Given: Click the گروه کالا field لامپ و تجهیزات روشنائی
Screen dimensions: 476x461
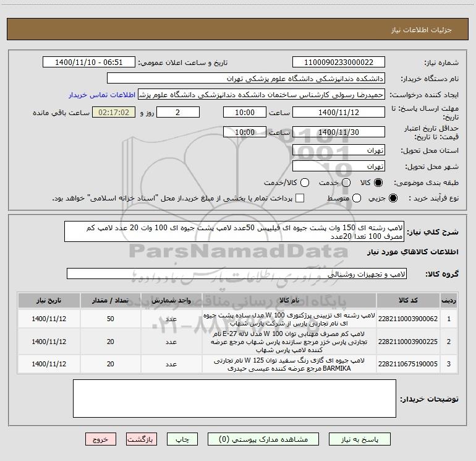Looking at the screenshot, I should (237, 274).
